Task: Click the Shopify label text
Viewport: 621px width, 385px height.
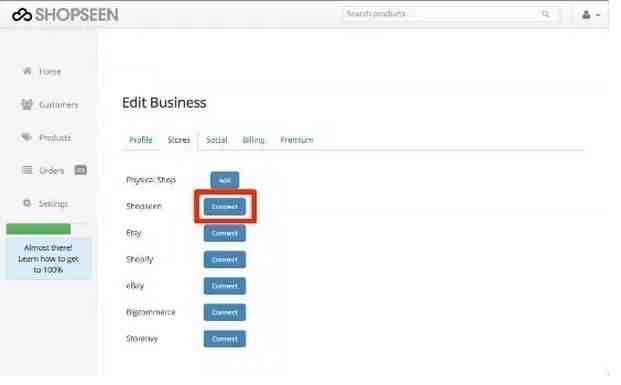Action: (139, 259)
